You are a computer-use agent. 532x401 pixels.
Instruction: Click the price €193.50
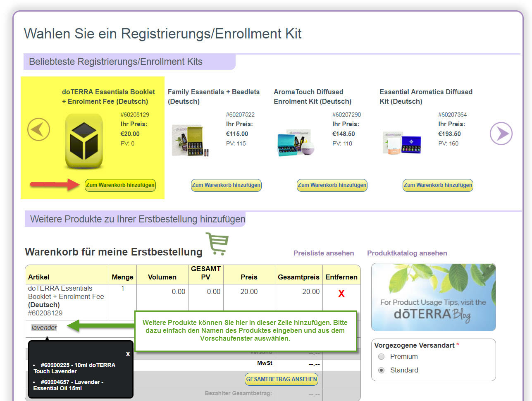(449, 134)
